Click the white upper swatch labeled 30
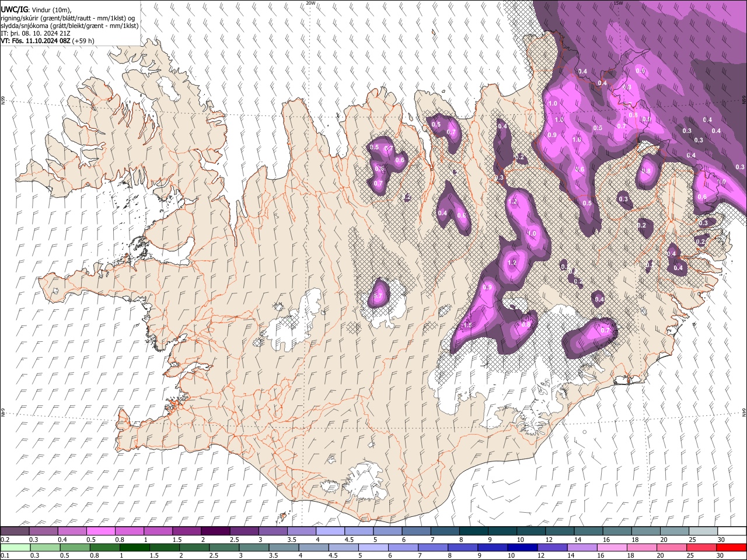 click(732, 531)
